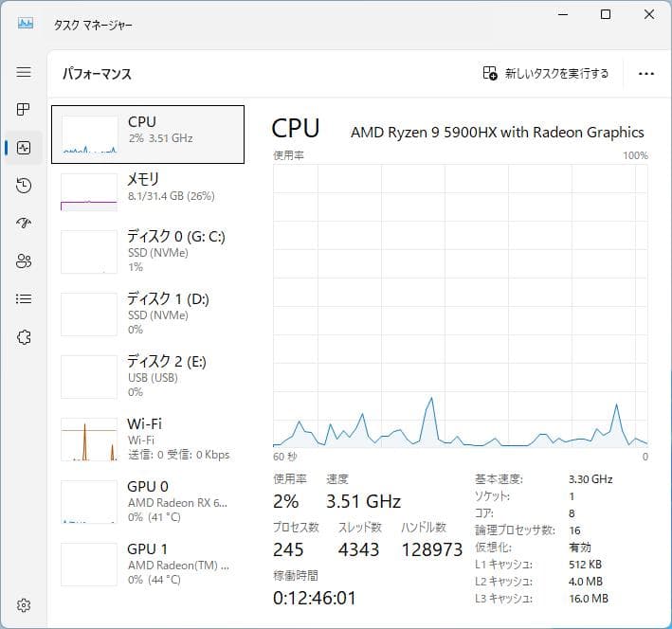Click the L2 cache 4.0 MB value
This screenshot has width=672, height=629.
[x=586, y=582]
